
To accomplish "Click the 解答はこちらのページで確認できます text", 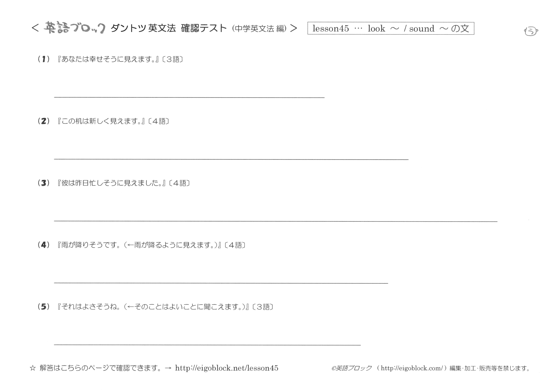I will click(100, 368).
